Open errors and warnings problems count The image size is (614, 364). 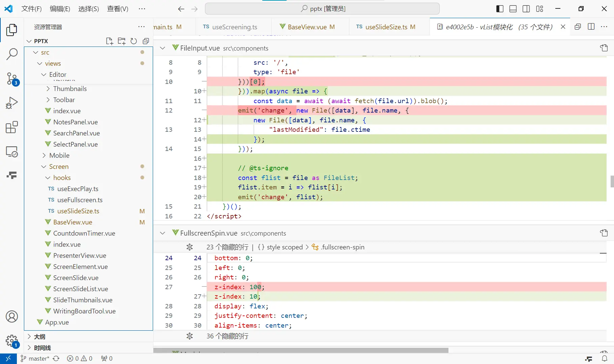80,359
